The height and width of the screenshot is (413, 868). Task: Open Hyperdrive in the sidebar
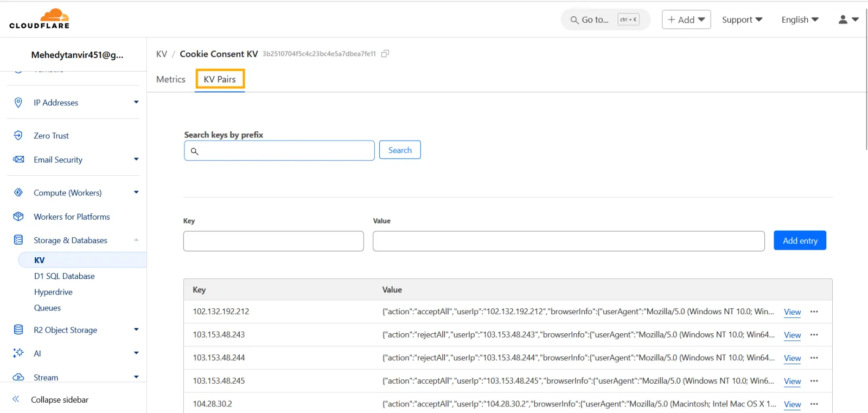click(53, 292)
